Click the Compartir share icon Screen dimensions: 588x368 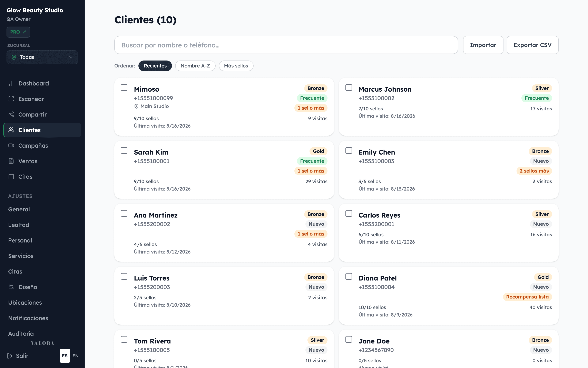click(x=11, y=114)
